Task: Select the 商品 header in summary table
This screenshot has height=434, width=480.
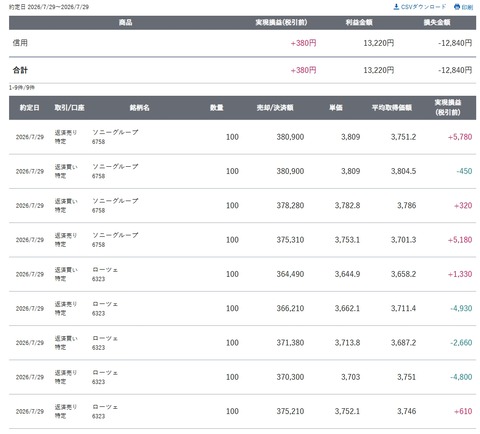Action: point(125,22)
